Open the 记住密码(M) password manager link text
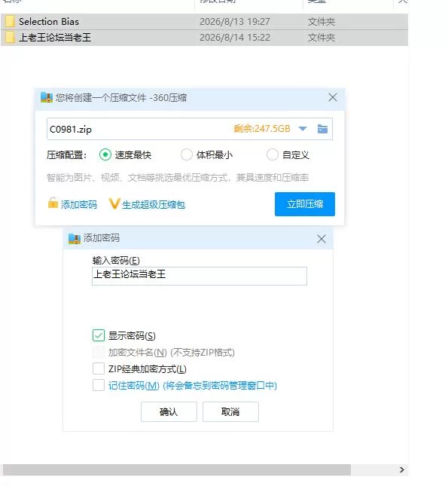Screen dimensions: 448x486 (193, 386)
